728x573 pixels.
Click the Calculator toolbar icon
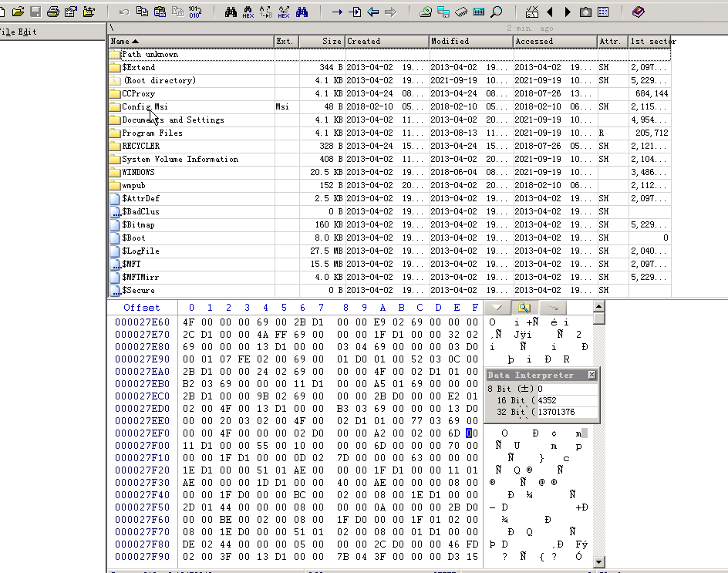coord(479,12)
